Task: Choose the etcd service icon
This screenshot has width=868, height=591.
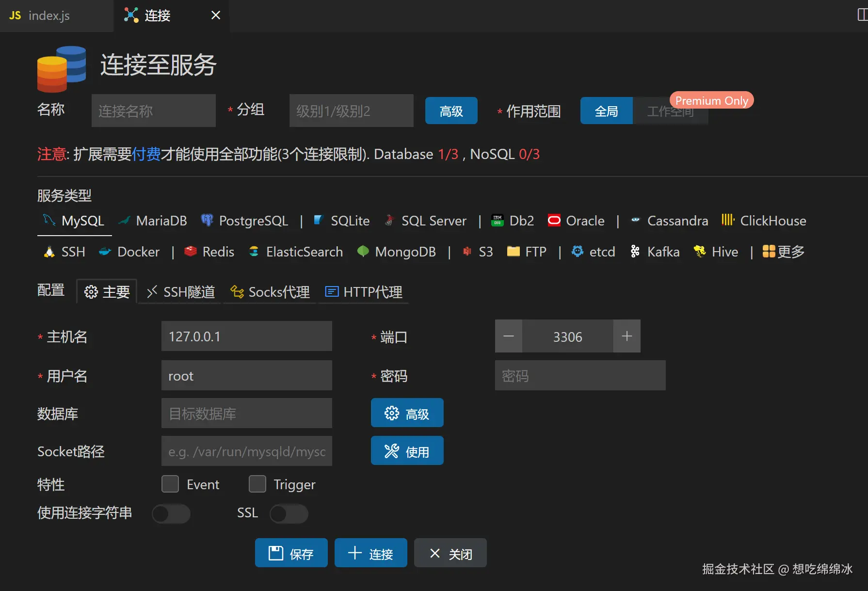Action: point(577,252)
